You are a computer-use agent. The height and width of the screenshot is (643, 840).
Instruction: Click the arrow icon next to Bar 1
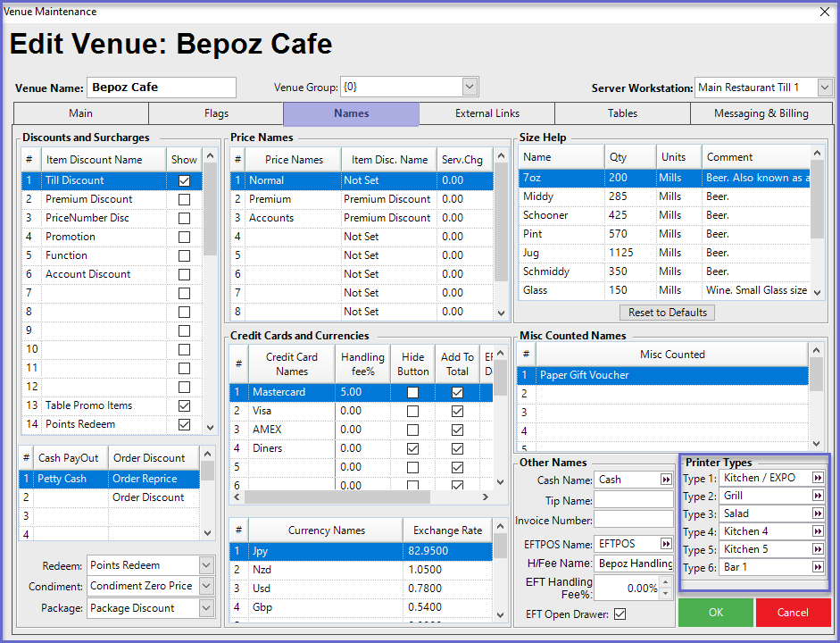(818, 567)
